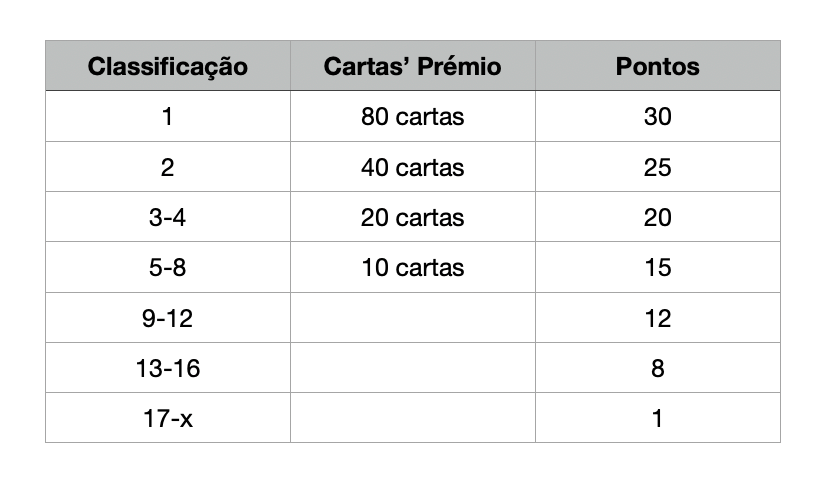Image resolution: width=826 pixels, height=488 pixels.
Task: Select the 15 points cell
Action: 657,267
